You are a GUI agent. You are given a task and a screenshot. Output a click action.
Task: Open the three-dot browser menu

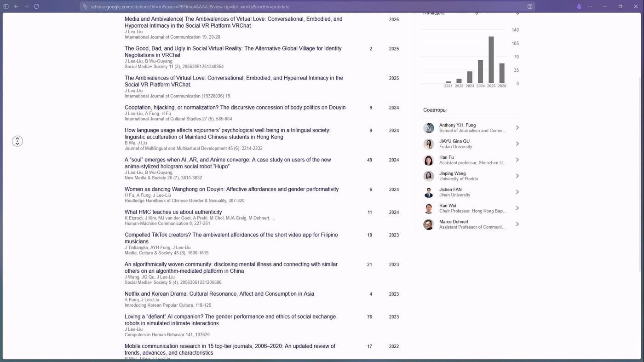pos(590,6)
